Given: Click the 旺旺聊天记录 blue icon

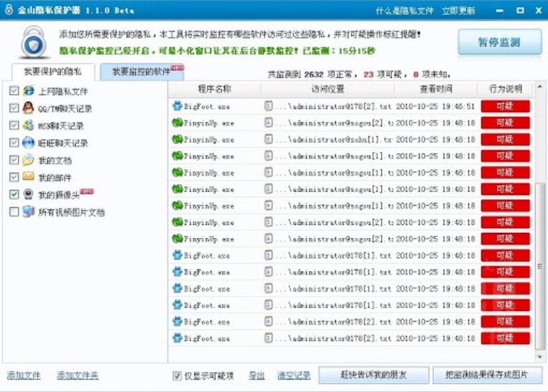Looking at the screenshot, I should point(29,143).
